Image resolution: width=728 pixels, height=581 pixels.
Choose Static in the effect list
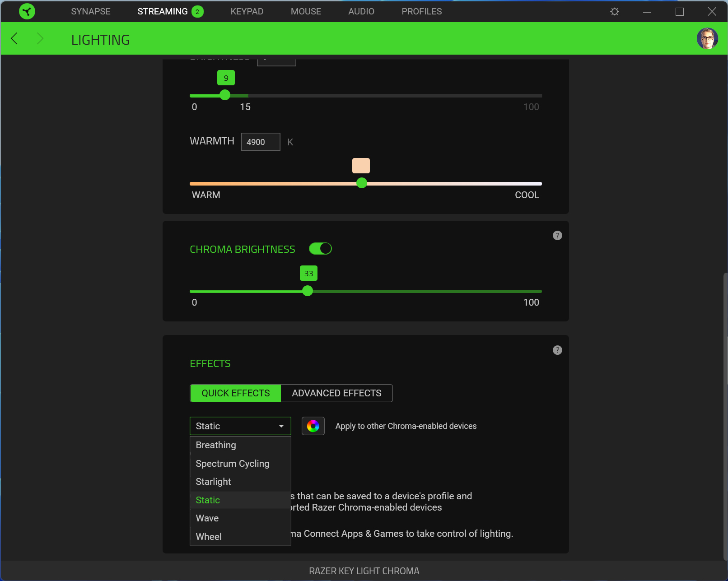[240, 500]
